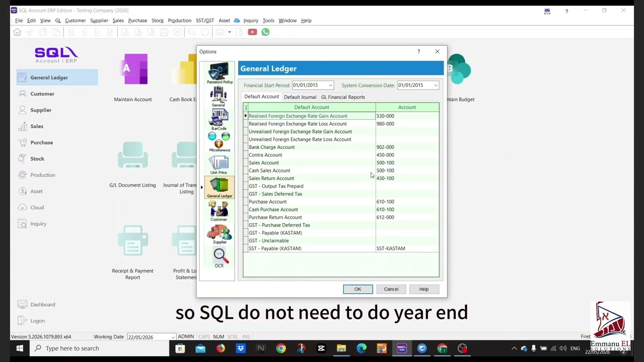Click the Windows search box
Screen dimensions: 644x362
click(x=99, y=348)
